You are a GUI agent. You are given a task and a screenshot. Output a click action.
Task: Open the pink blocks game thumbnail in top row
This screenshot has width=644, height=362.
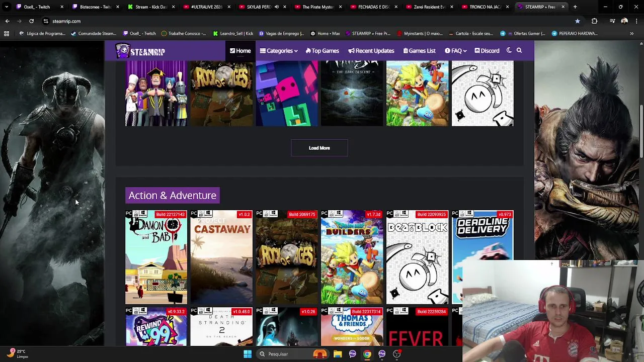287,93
